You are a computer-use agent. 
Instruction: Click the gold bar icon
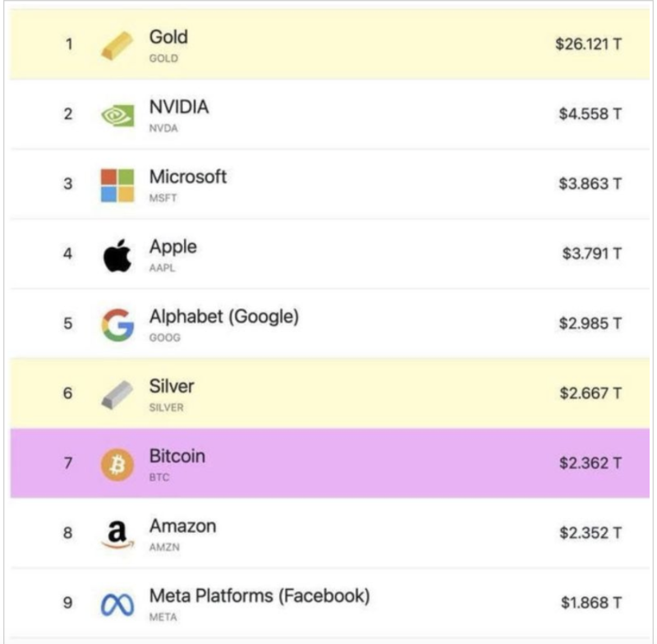tap(117, 45)
